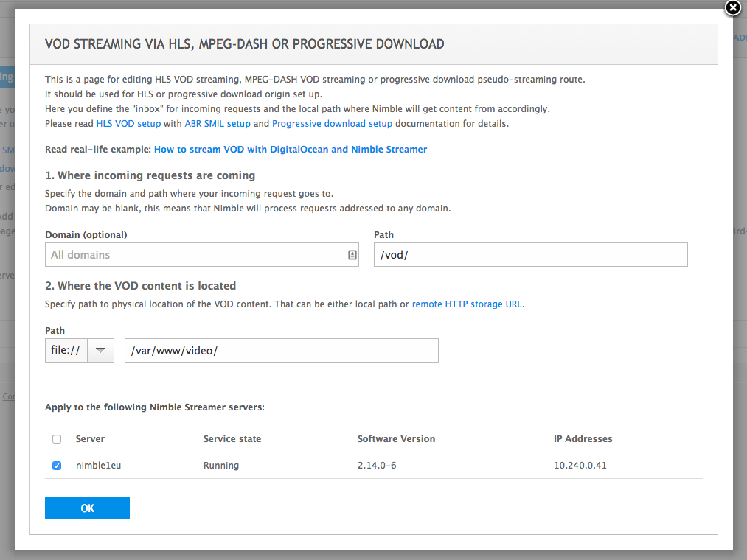
Task: Click the incoming request Path field /vod/
Action: click(530, 255)
